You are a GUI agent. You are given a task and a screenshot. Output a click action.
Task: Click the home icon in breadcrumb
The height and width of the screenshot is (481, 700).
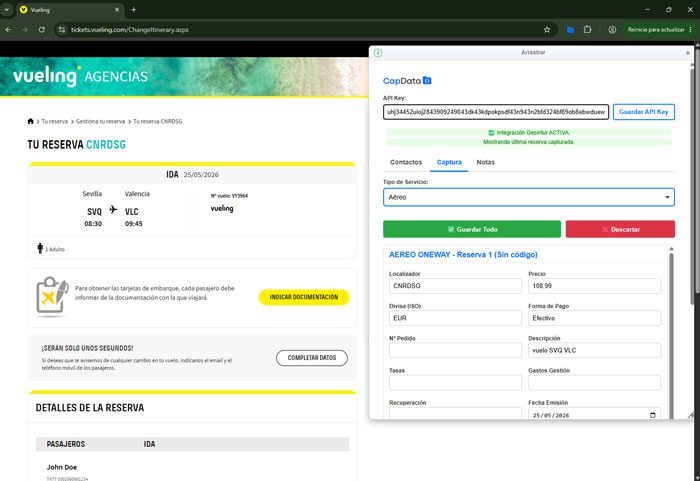pos(30,121)
